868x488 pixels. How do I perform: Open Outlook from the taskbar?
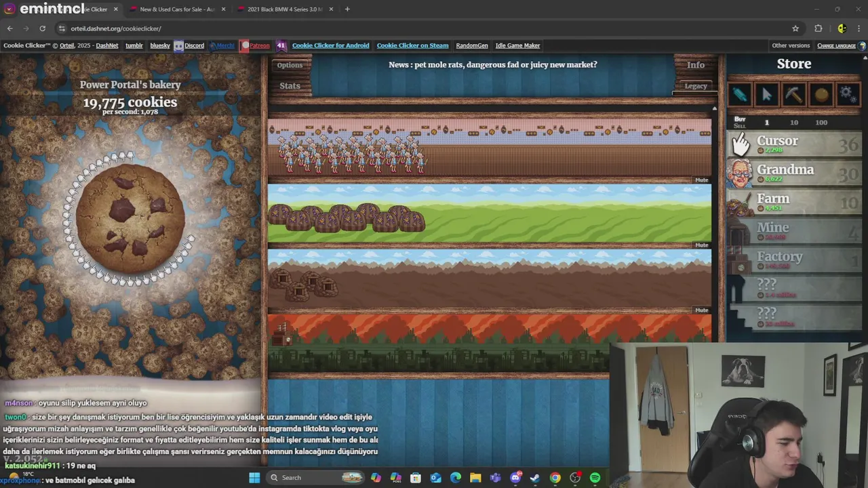(435, 478)
